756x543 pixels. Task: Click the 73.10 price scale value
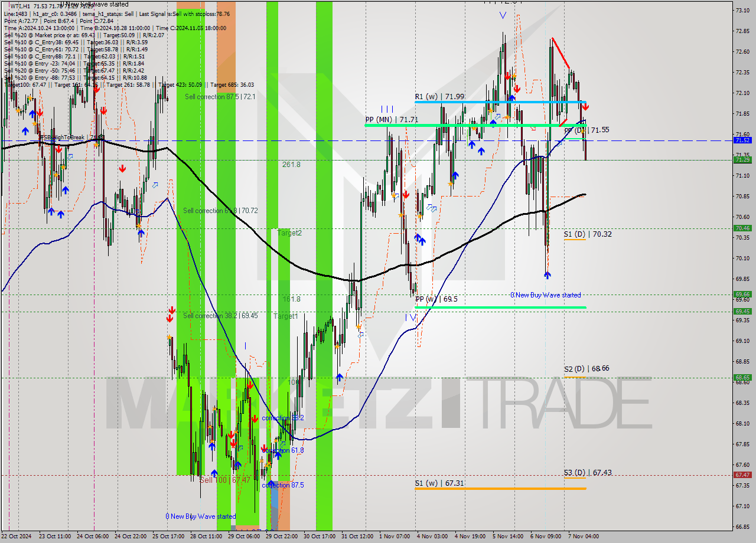pyautogui.click(x=742, y=11)
